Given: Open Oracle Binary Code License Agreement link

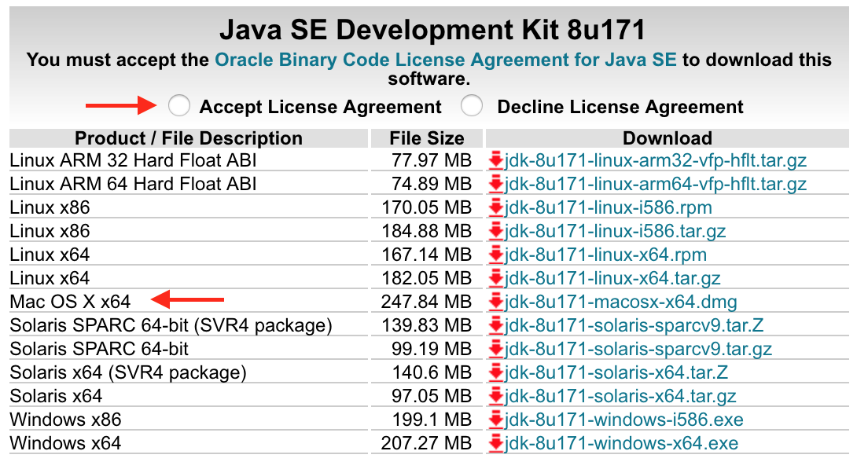Looking at the screenshot, I should (x=446, y=60).
